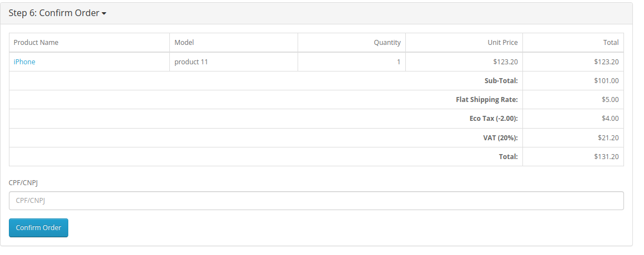Click the Unit Price column header

pyautogui.click(x=502, y=43)
